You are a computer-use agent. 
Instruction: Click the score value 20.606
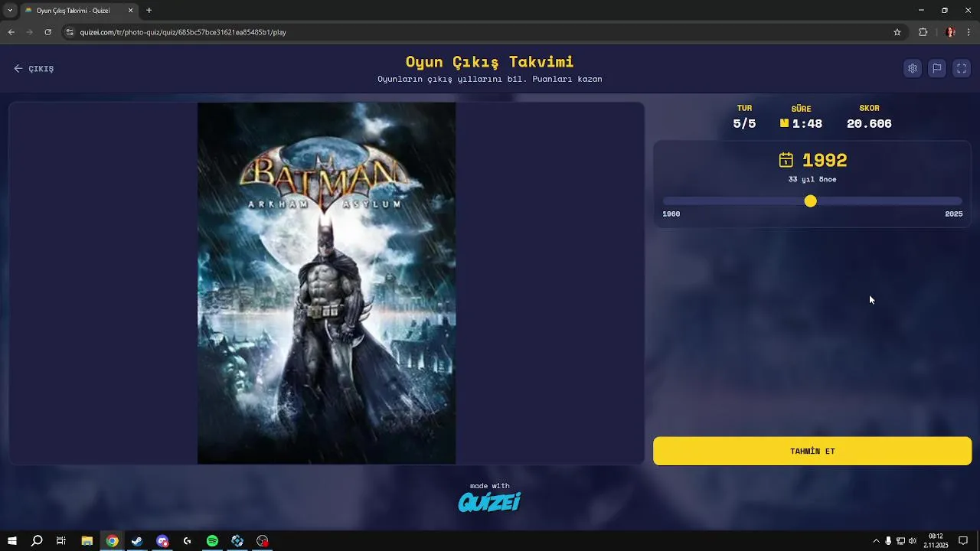pyautogui.click(x=869, y=124)
